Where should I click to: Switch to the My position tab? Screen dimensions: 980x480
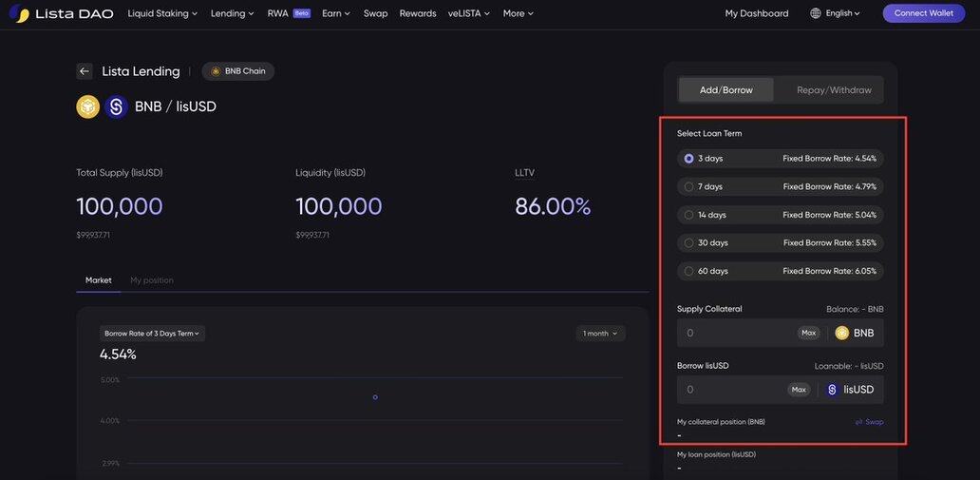pos(152,280)
